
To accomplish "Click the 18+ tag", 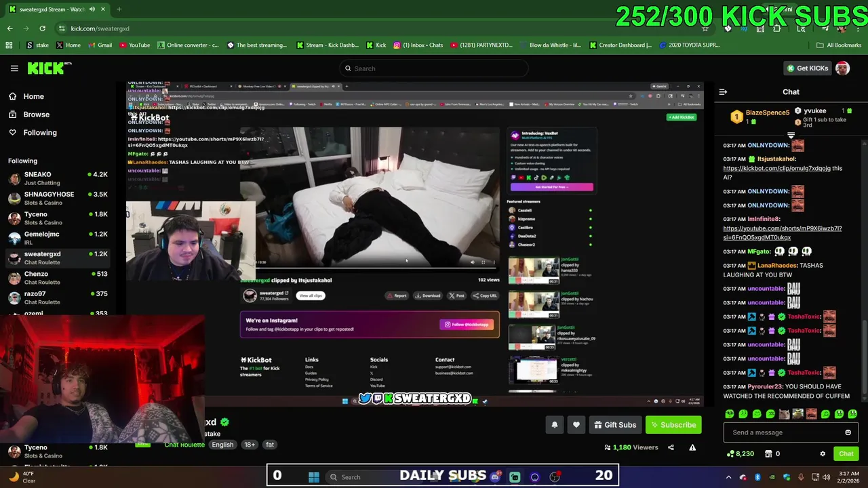I will [250, 445].
